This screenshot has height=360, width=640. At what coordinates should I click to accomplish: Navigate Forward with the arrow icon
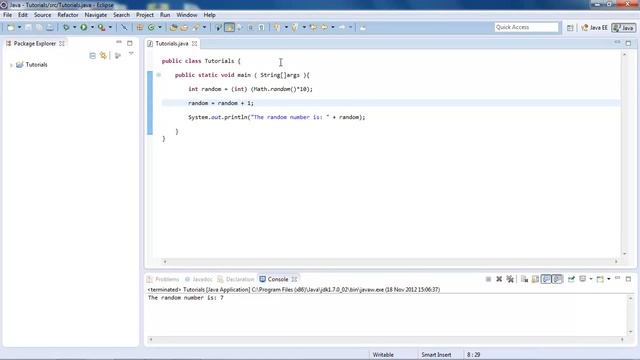click(x=342, y=27)
